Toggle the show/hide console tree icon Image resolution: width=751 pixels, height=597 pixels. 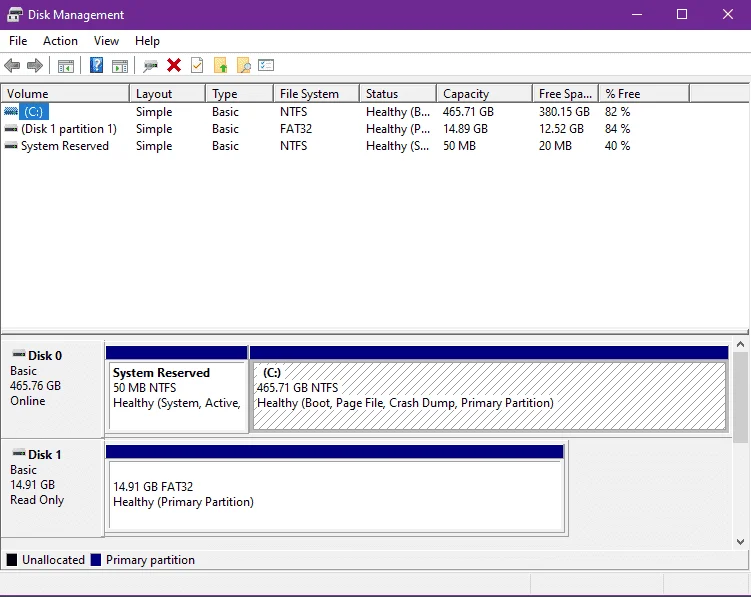pos(66,66)
